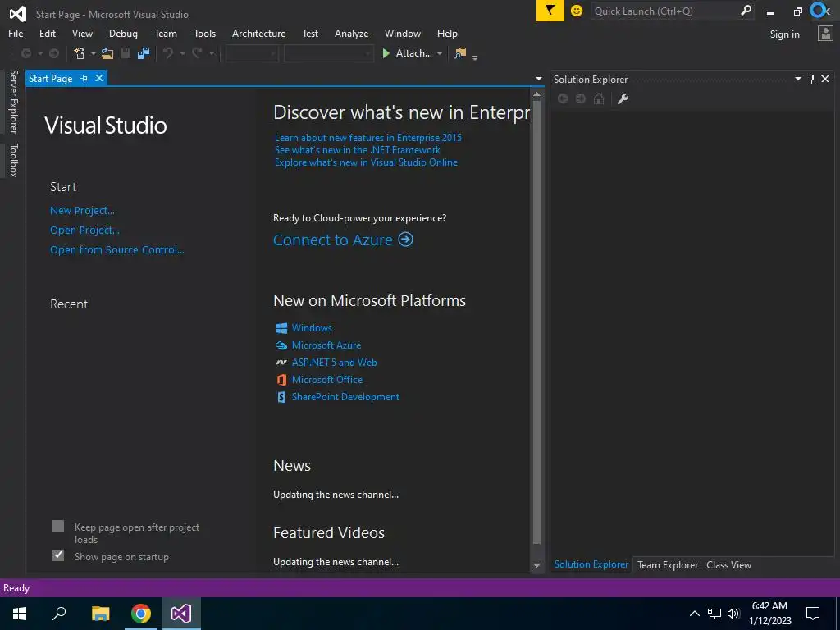Screen dimensions: 840x630
Task: Click Sign in at the top right
Action: click(x=784, y=34)
